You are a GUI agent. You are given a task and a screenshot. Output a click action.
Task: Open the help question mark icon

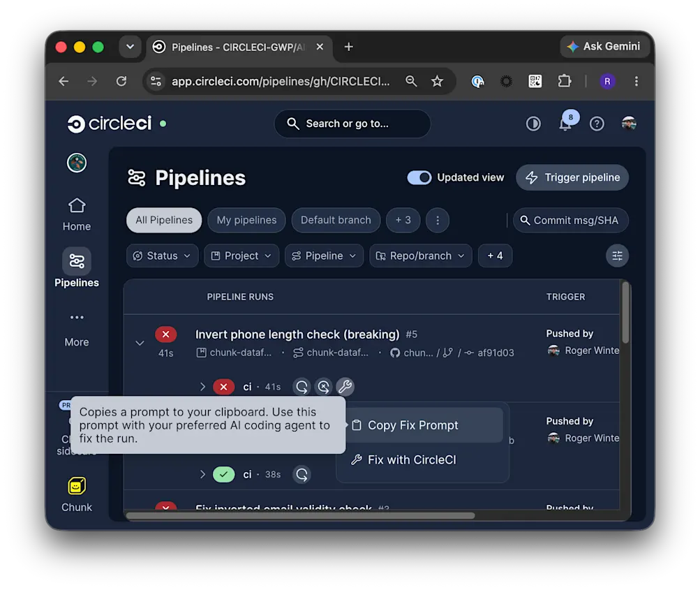pos(597,124)
